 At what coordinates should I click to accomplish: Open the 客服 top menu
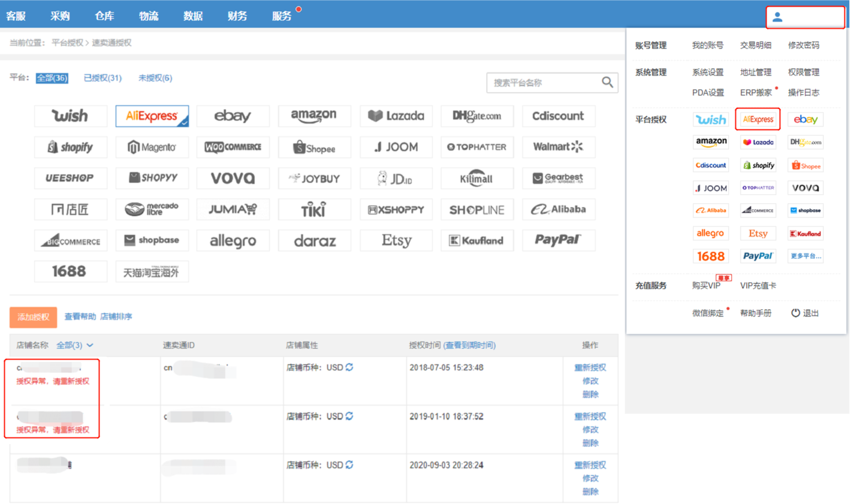point(16,16)
